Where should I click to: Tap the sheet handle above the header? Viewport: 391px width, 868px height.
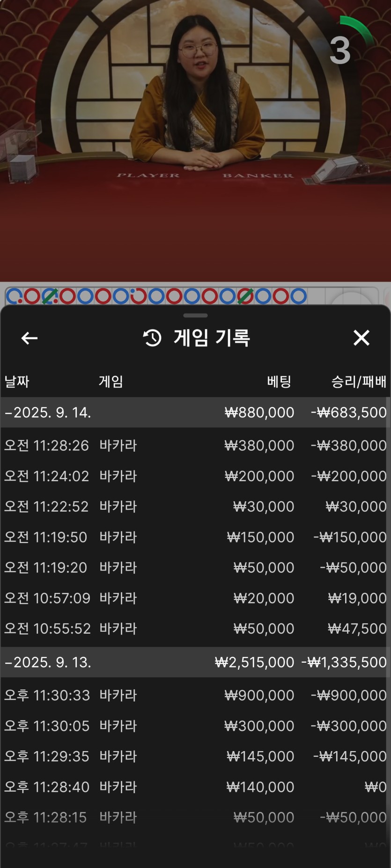coord(195,315)
